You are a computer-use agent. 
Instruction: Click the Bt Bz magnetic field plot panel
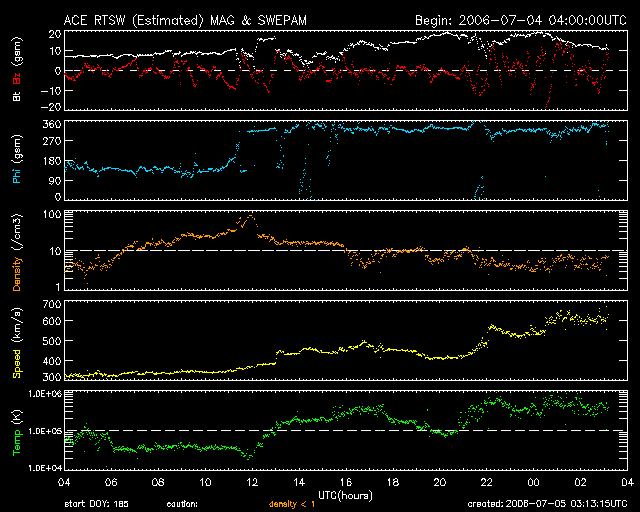click(x=346, y=70)
